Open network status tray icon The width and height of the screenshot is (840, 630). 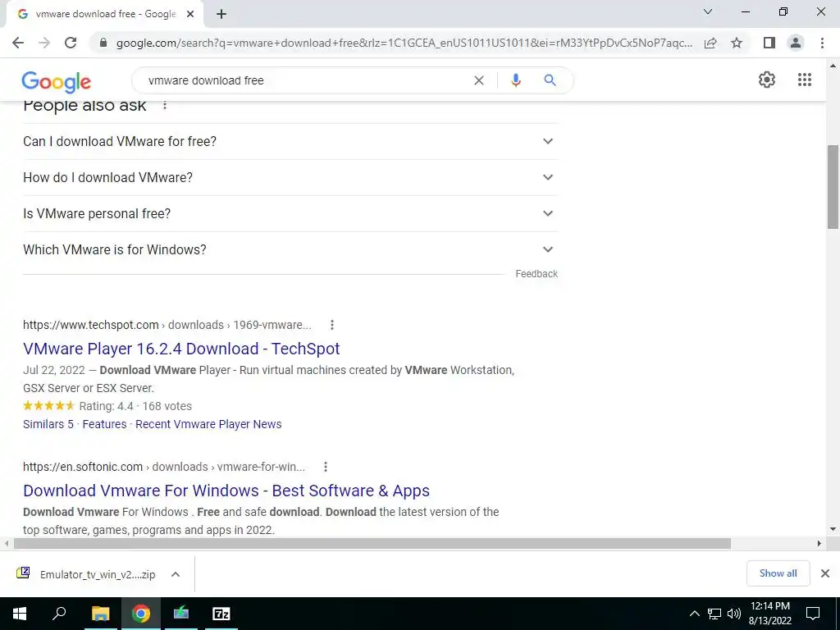click(714, 614)
